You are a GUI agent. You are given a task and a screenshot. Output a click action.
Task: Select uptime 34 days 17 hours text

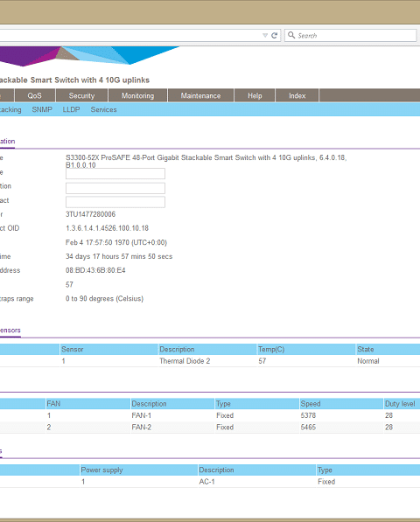(119, 257)
